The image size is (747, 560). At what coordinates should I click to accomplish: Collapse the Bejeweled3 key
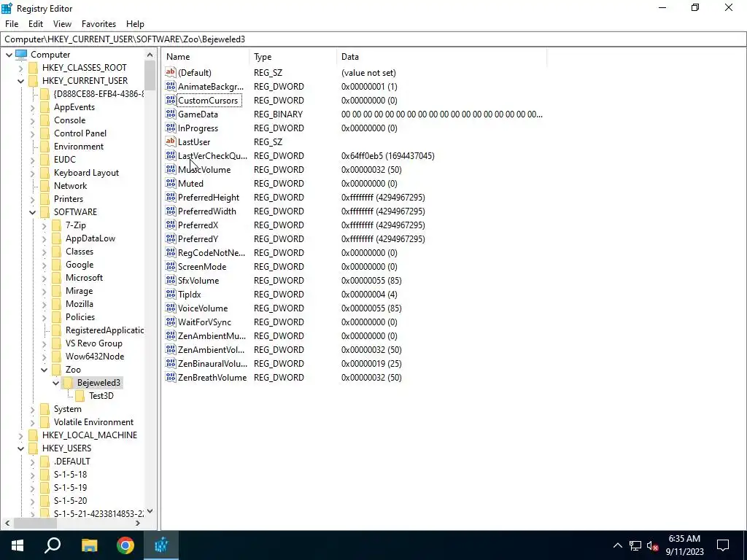pos(55,383)
